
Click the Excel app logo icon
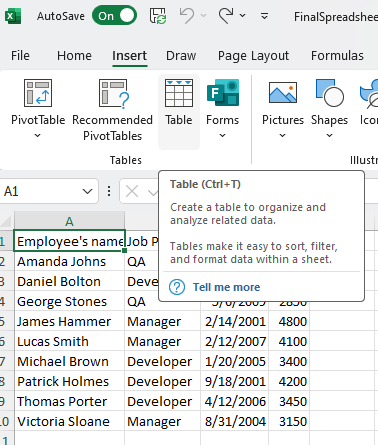point(13,16)
